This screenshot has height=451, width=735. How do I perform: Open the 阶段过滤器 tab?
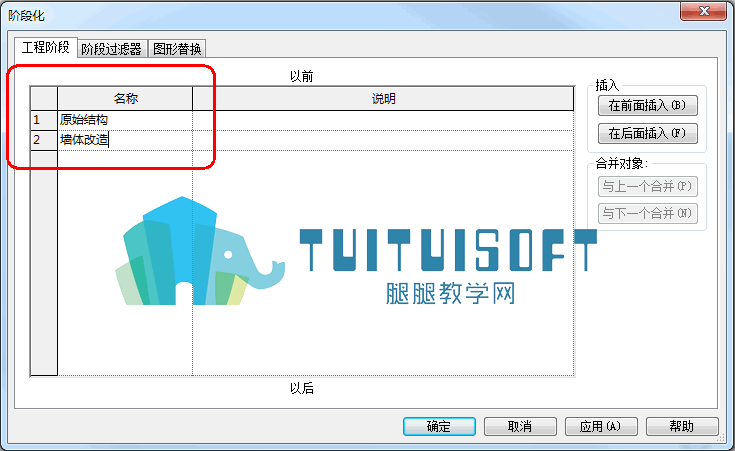pos(112,49)
